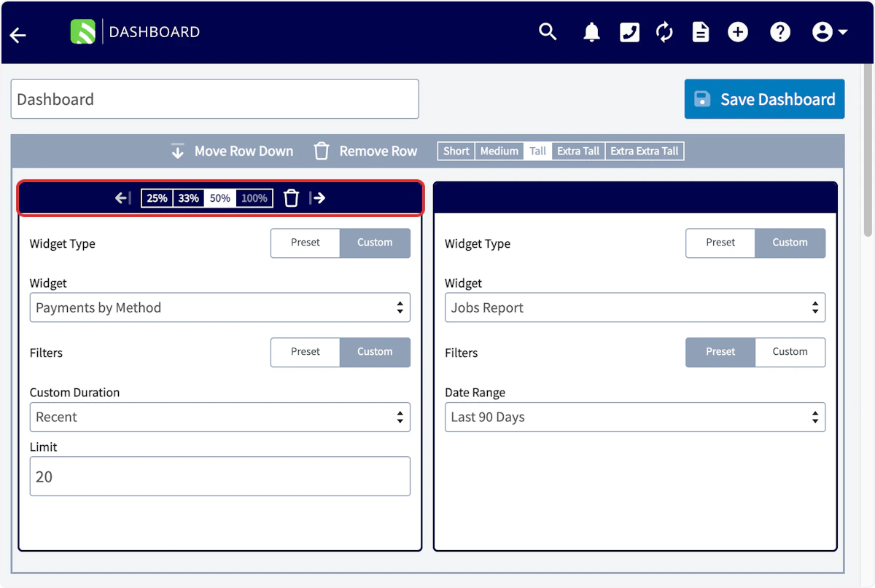The height and width of the screenshot is (588, 875).
Task: Click Remove Row
Action: 365,151
